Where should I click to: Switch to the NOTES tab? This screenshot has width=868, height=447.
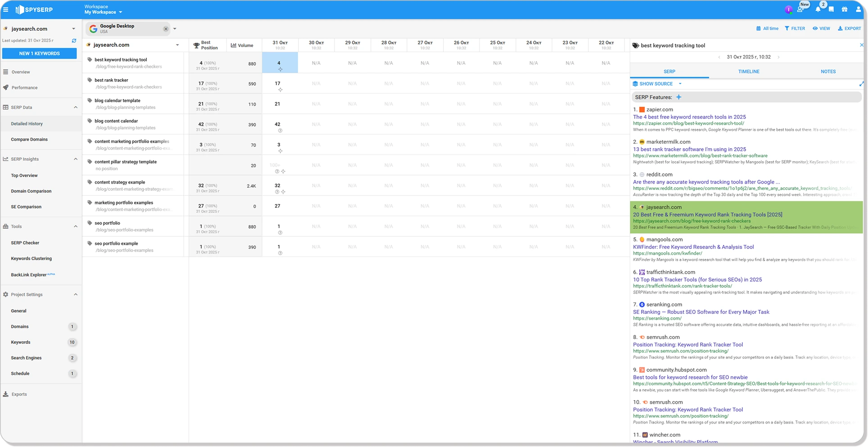click(x=827, y=72)
